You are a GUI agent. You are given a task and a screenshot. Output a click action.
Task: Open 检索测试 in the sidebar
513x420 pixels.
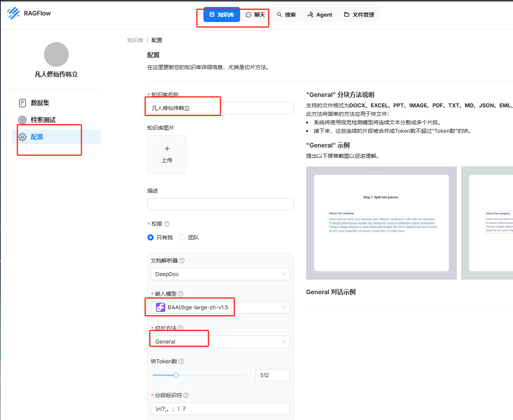56,120
